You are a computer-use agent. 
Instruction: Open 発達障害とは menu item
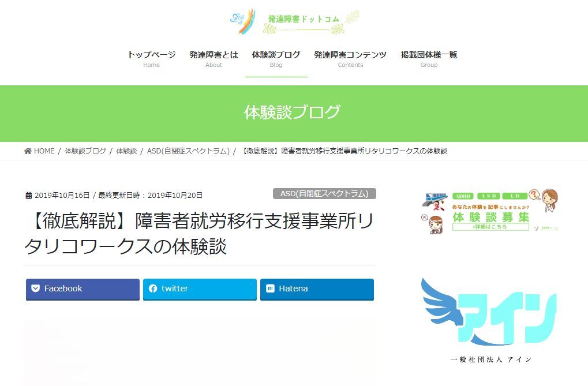[214, 58]
